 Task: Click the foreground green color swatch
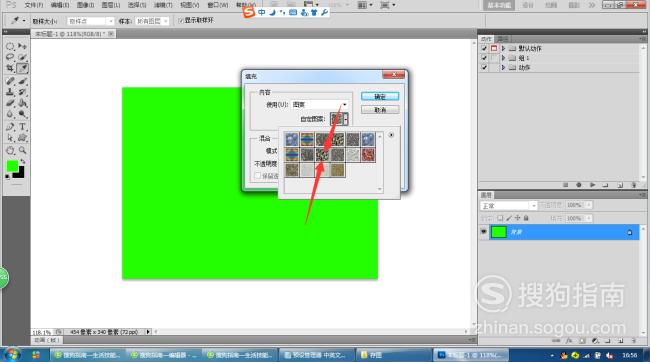click(12, 166)
